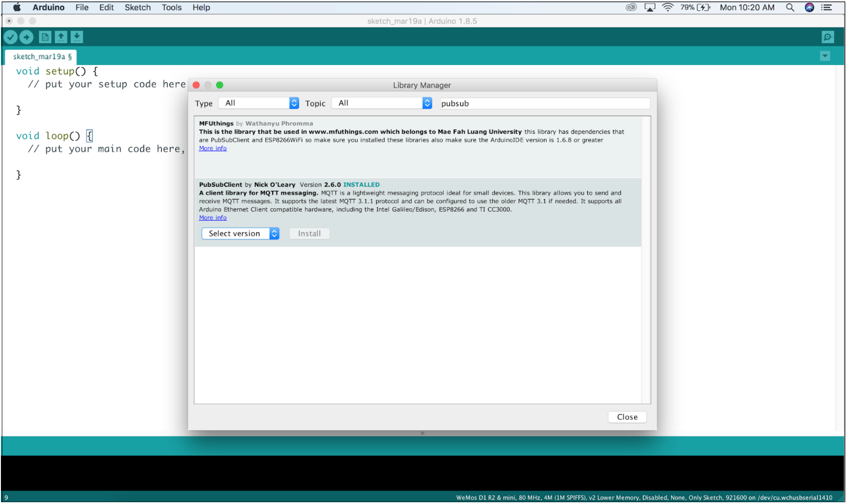Screen dimensions: 848x504
Task: Click the Wi-Fi status icon
Action: pyautogui.click(x=668, y=7)
